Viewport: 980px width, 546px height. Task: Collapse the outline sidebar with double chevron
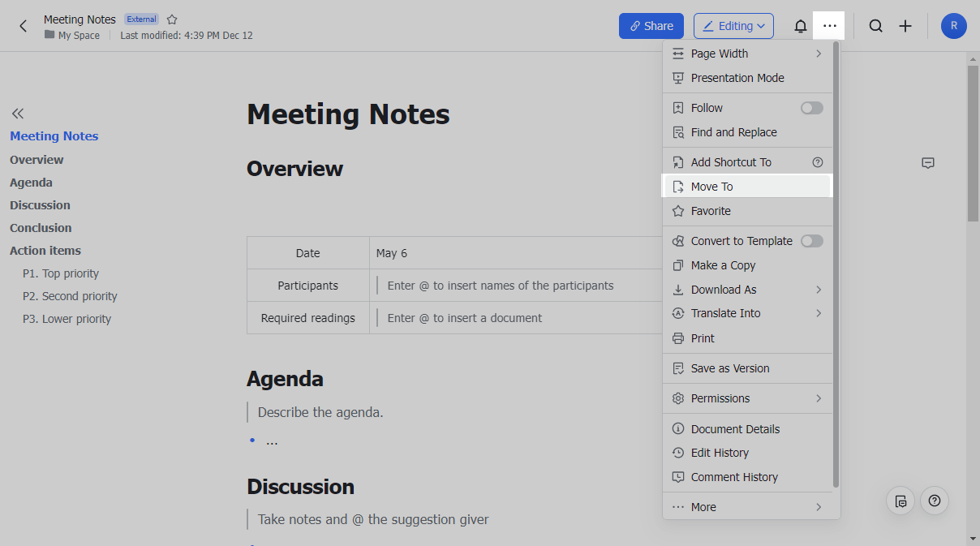[18, 114]
